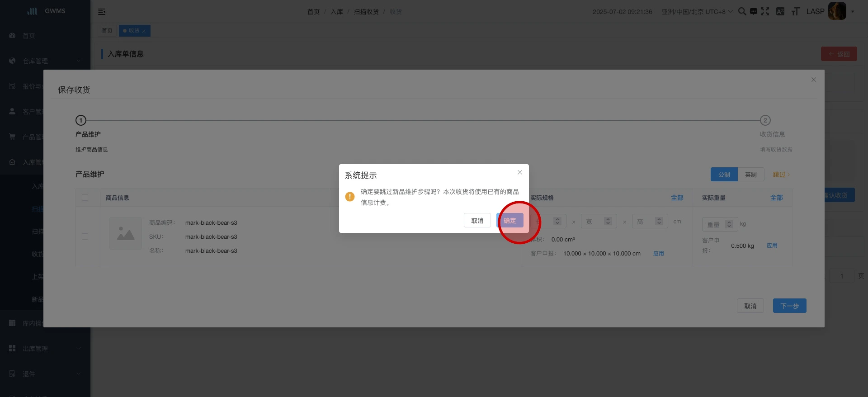Viewport: 868px width, 397px height.
Task: Click the product placeholder image thumbnail
Action: (126, 233)
